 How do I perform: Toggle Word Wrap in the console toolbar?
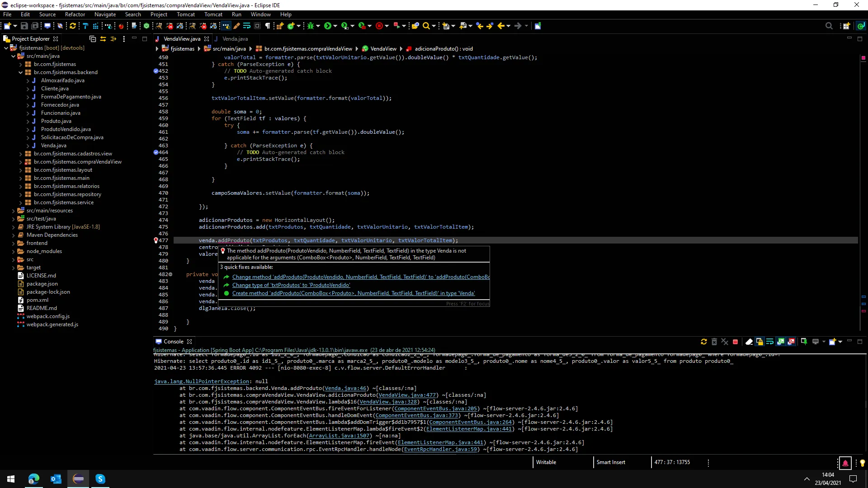(770, 342)
